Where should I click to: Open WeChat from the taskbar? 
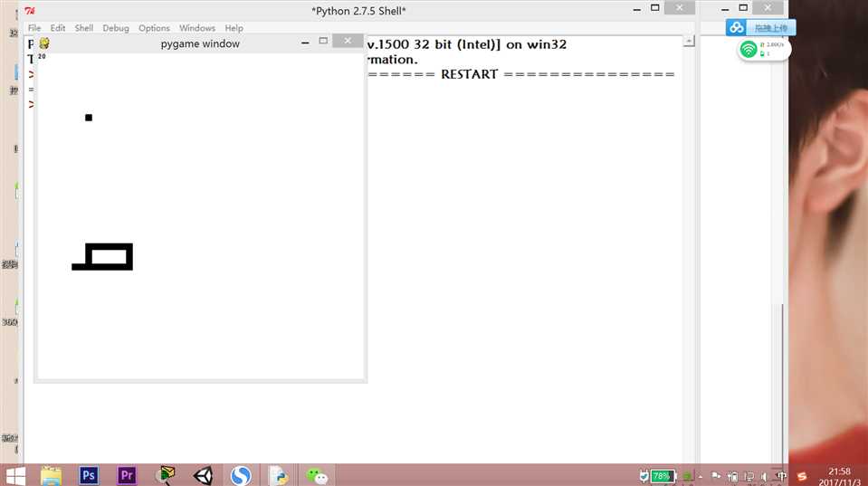pyautogui.click(x=317, y=475)
